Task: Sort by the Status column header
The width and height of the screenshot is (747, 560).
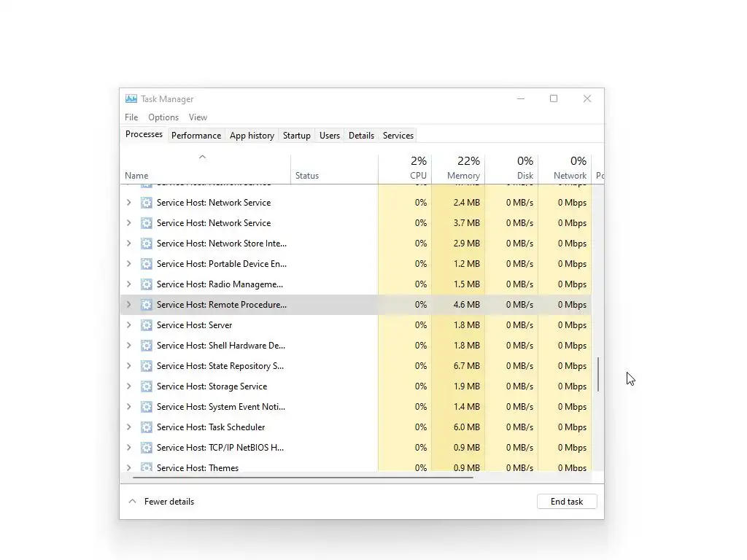Action: (334, 168)
